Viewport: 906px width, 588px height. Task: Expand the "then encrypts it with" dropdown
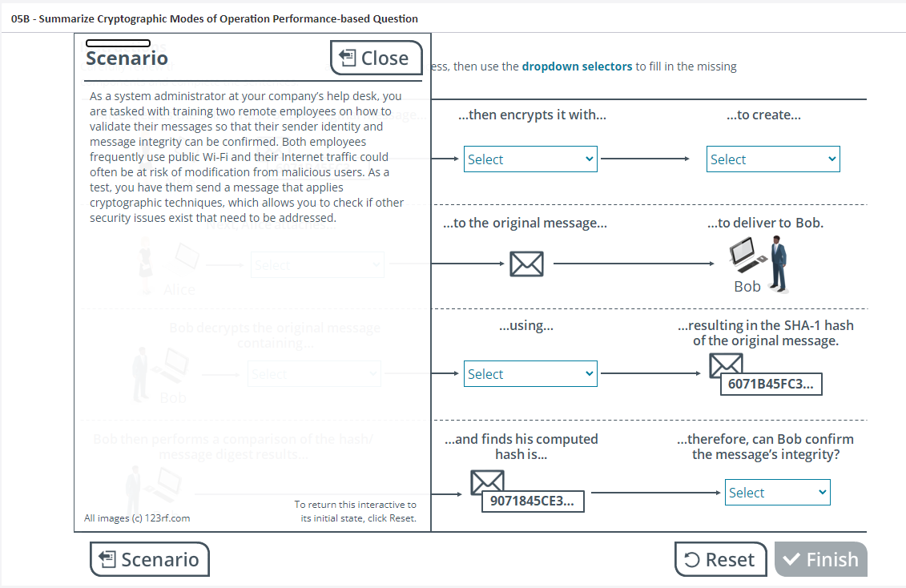[x=530, y=159]
